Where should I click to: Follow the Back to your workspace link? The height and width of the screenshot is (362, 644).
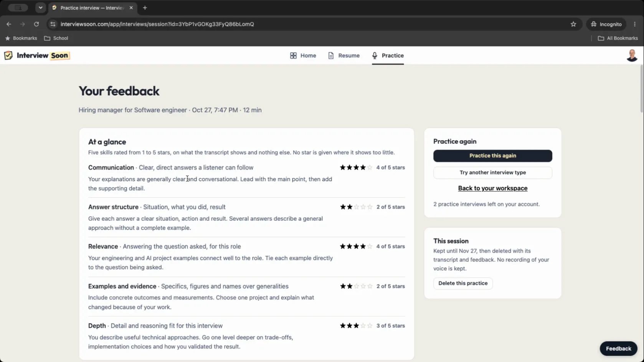pyautogui.click(x=493, y=188)
